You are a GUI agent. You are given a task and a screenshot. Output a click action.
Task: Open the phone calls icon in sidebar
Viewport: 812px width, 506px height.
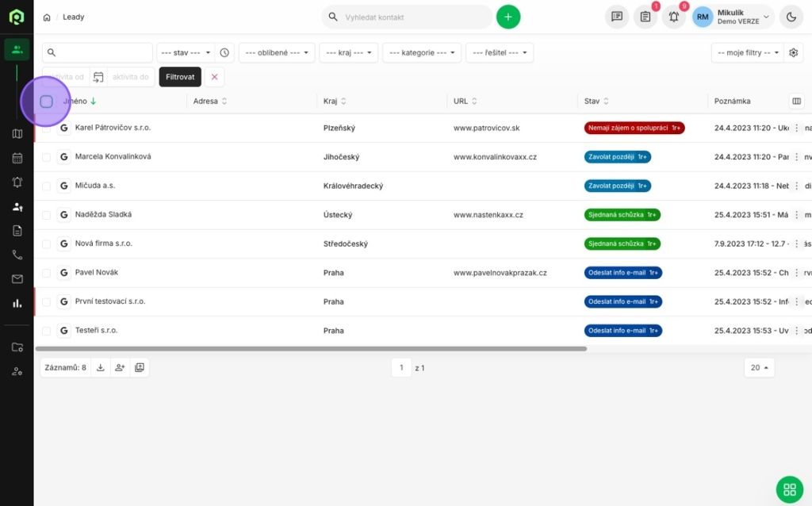click(x=17, y=255)
